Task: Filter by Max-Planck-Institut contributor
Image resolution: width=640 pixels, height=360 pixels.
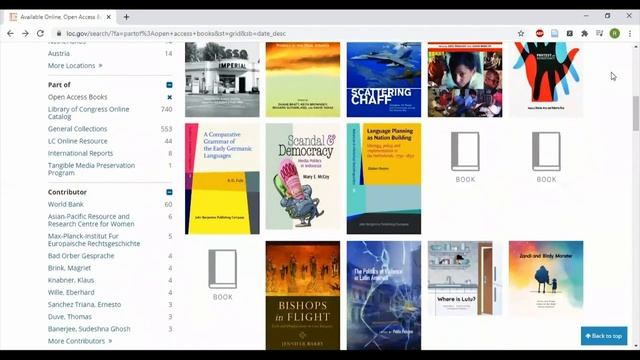Action: click(x=94, y=240)
